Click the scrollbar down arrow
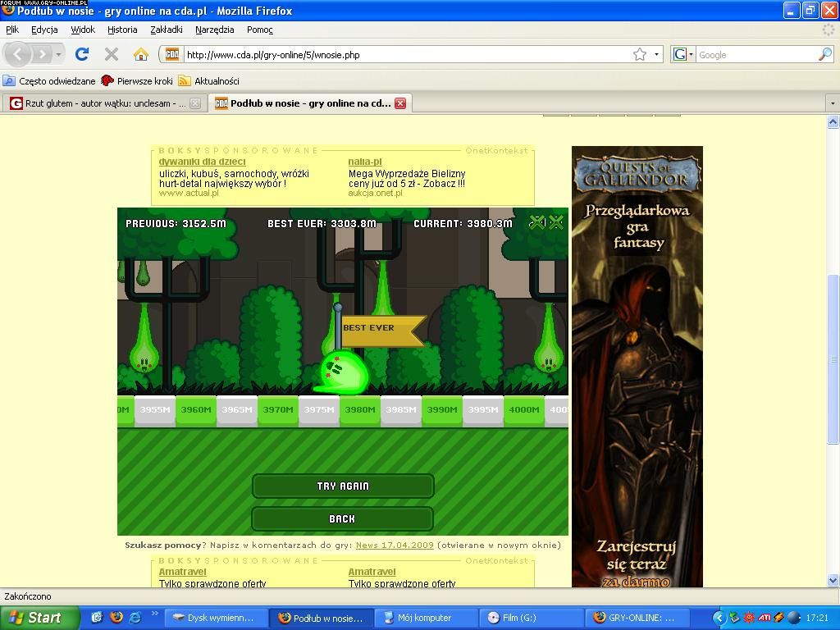Image resolution: width=840 pixels, height=630 pixels. tap(833, 580)
